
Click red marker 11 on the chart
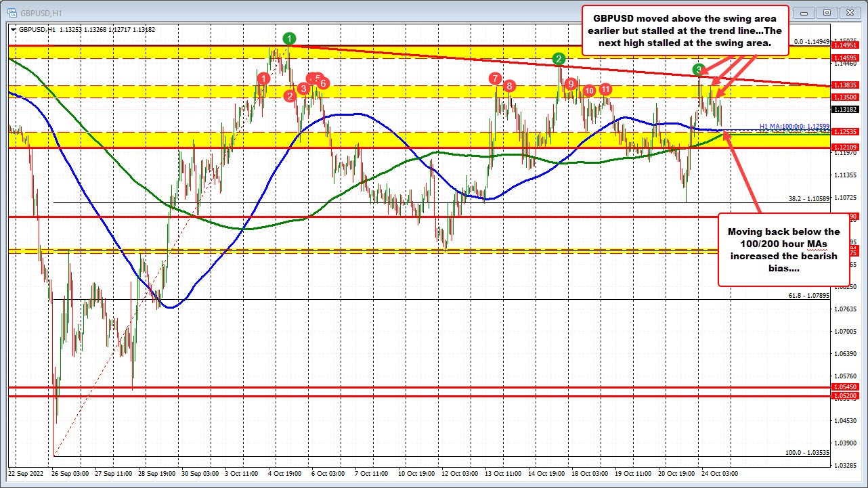point(605,89)
